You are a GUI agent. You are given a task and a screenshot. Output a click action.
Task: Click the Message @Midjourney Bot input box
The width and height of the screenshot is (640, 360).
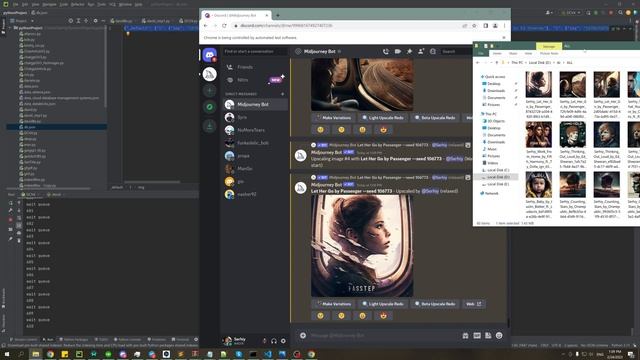tap(384, 336)
